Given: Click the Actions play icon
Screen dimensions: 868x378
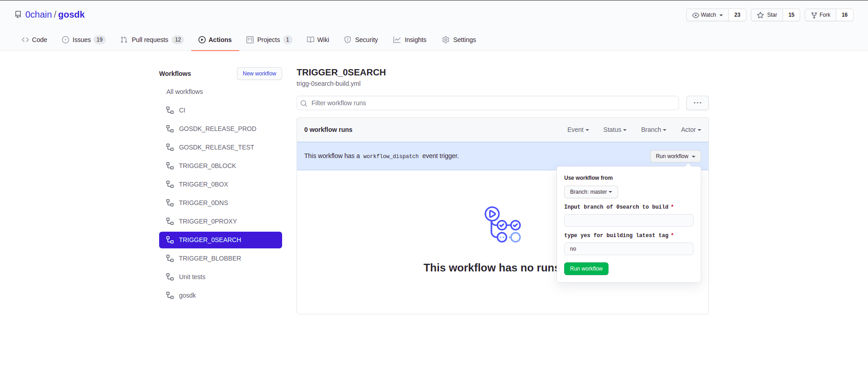Looking at the screenshot, I should 202,40.
